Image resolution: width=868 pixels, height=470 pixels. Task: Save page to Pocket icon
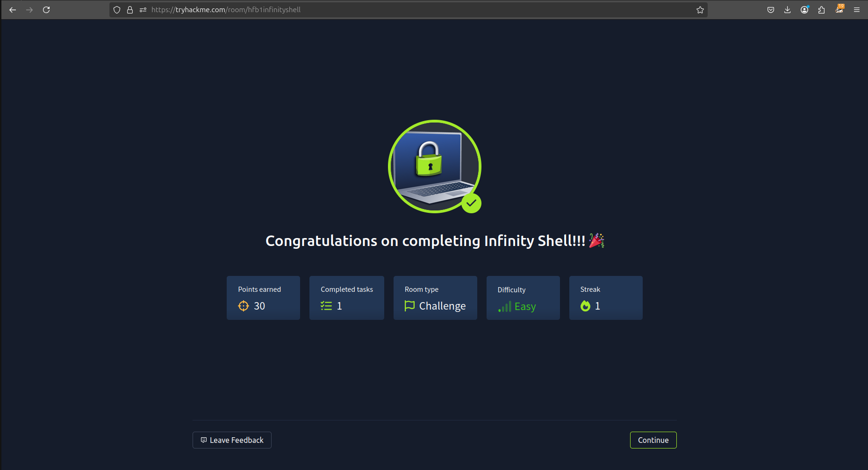point(771,10)
